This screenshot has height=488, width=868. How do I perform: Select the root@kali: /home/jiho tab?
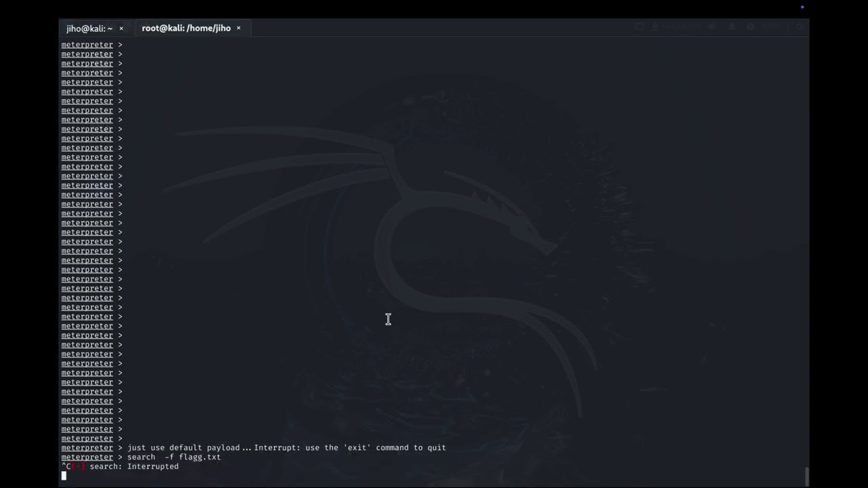click(x=186, y=28)
